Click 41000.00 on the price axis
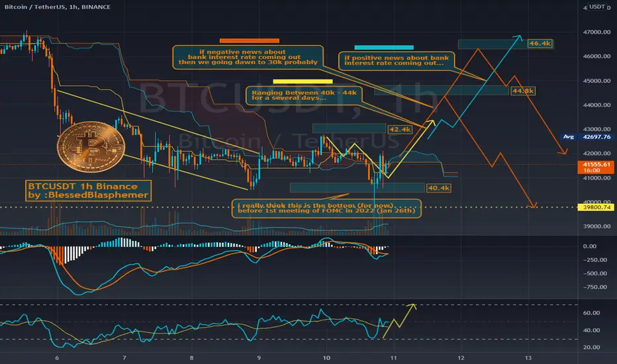The width and height of the screenshot is (617, 364). pos(596,178)
